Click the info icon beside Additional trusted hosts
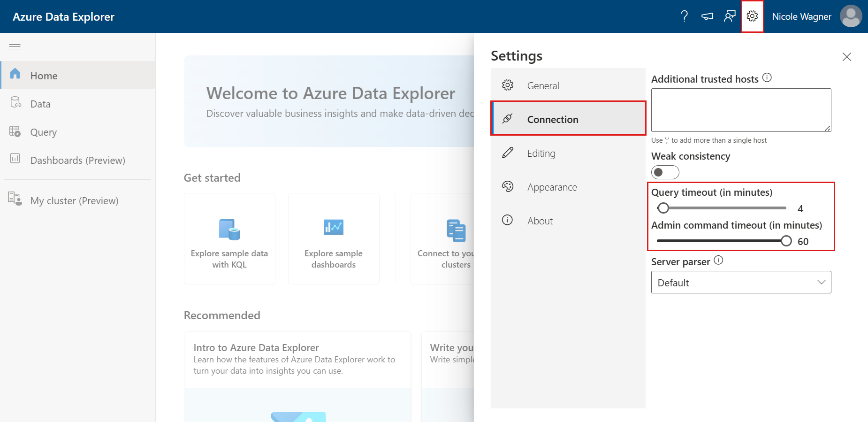This screenshot has width=868, height=422. 767,78
